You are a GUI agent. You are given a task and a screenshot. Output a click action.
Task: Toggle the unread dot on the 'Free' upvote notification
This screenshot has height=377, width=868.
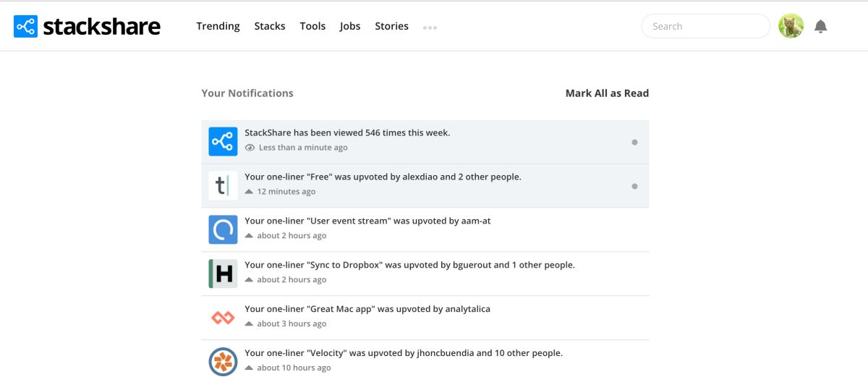click(x=634, y=186)
